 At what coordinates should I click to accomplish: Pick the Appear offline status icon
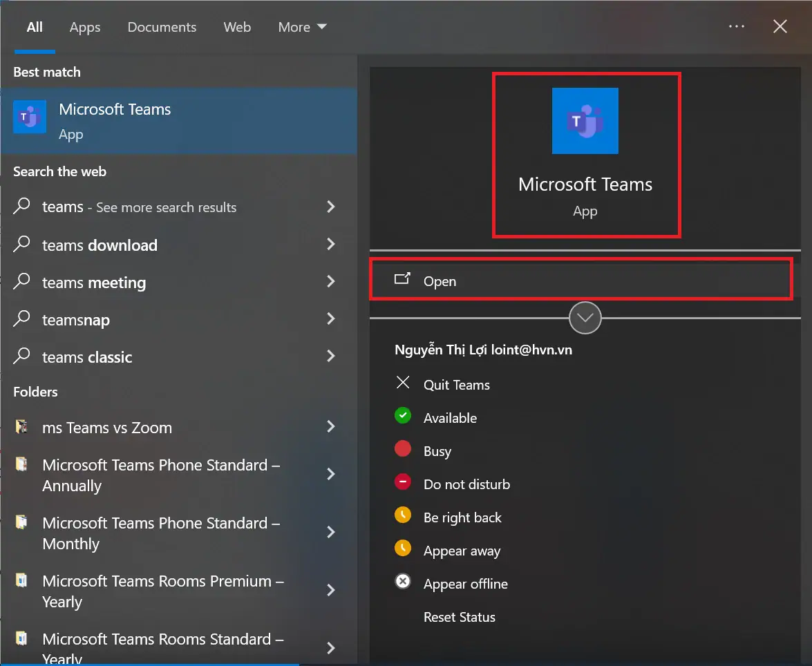[x=403, y=582]
